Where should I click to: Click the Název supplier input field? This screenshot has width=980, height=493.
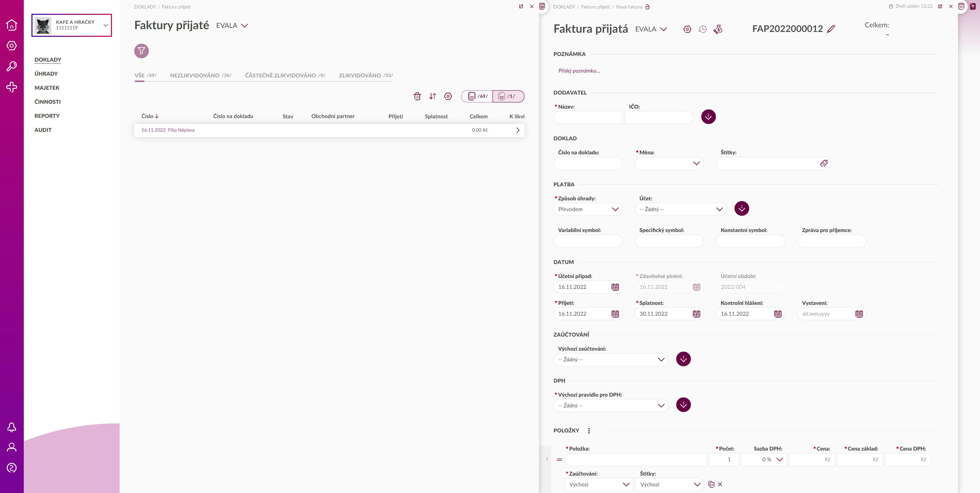click(x=588, y=118)
